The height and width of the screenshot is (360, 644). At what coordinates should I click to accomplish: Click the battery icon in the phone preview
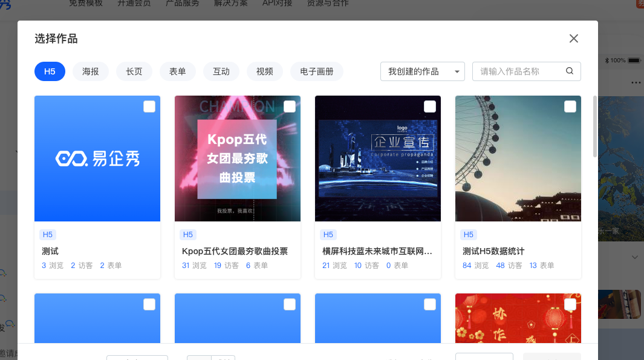(x=634, y=61)
